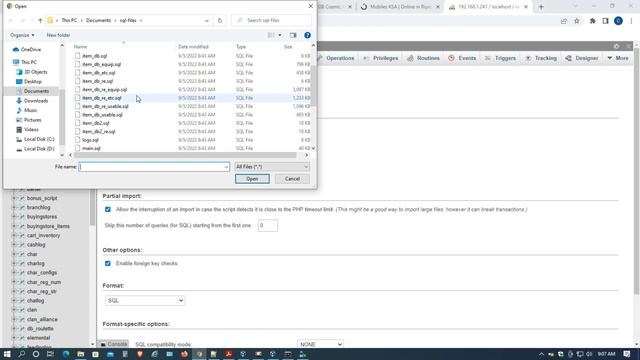Open Cortana circle on taskbar
640x360 pixels.
pyautogui.click(x=36, y=354)
